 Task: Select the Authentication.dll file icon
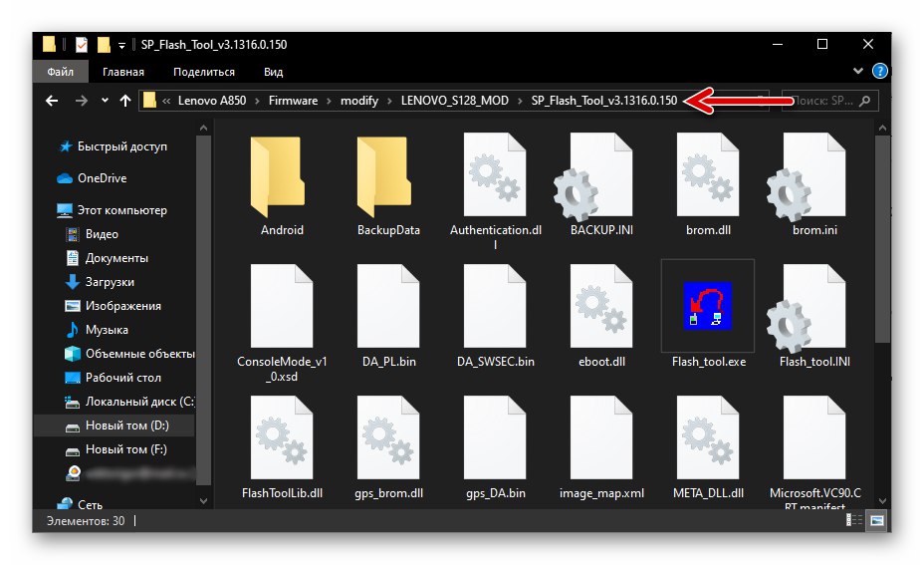pos(495,174)
